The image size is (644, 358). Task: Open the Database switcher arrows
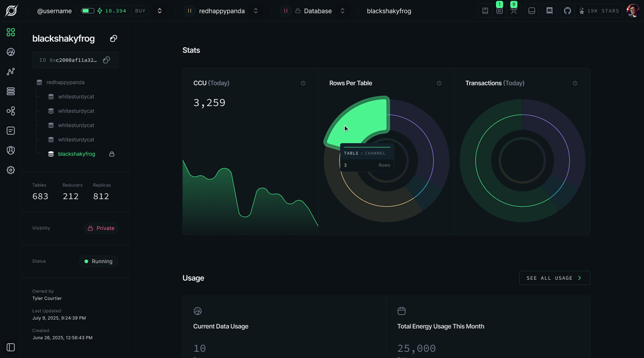click(x=342, y=11)
